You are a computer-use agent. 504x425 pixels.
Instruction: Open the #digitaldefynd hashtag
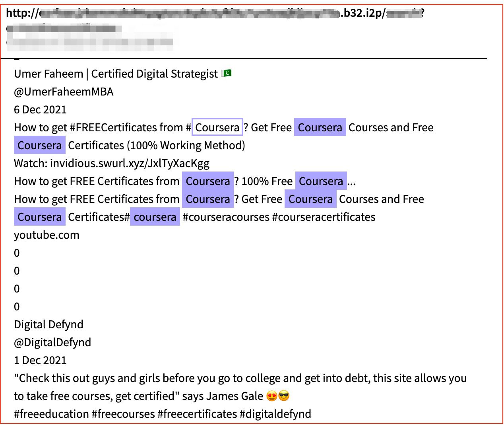point(275,414)
